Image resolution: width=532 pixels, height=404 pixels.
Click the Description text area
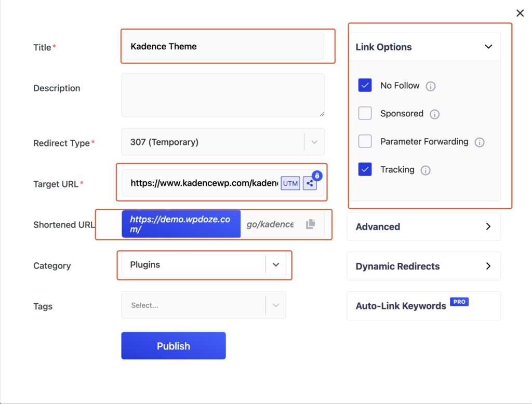[x=223, y=95]
